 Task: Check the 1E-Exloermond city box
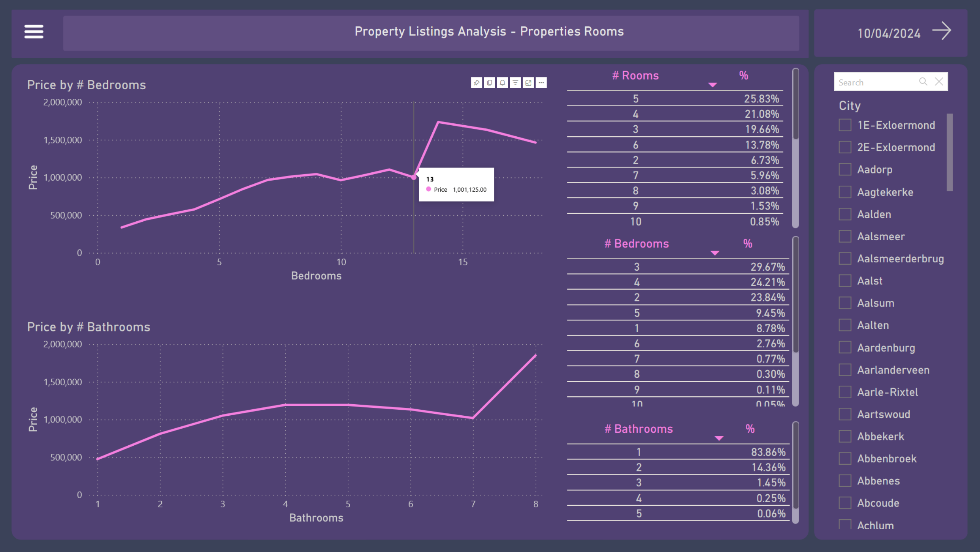tap(845, 125)
